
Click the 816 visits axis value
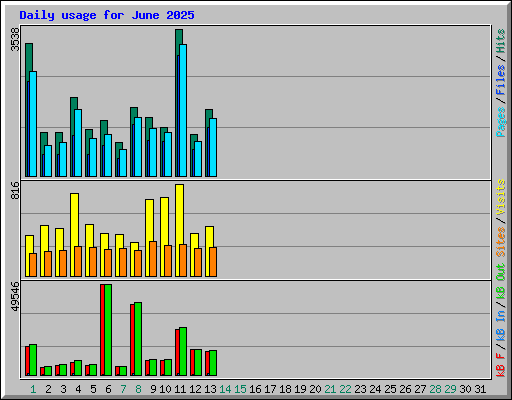coord(15,190)
